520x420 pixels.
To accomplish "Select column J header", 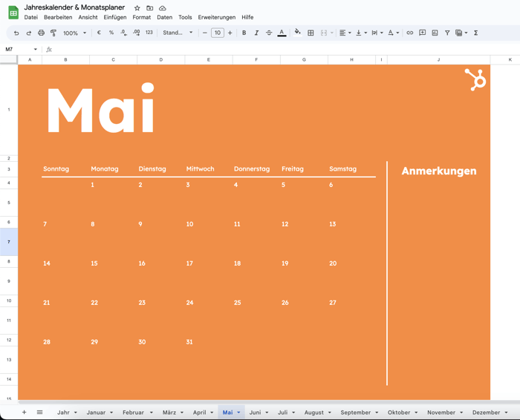I will (439, 60).
